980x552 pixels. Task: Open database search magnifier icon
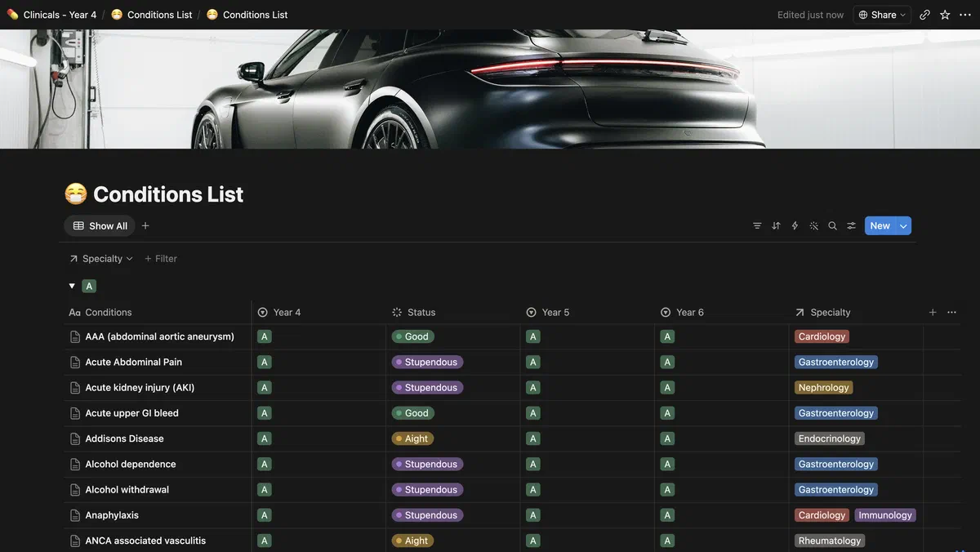[832, 226]
